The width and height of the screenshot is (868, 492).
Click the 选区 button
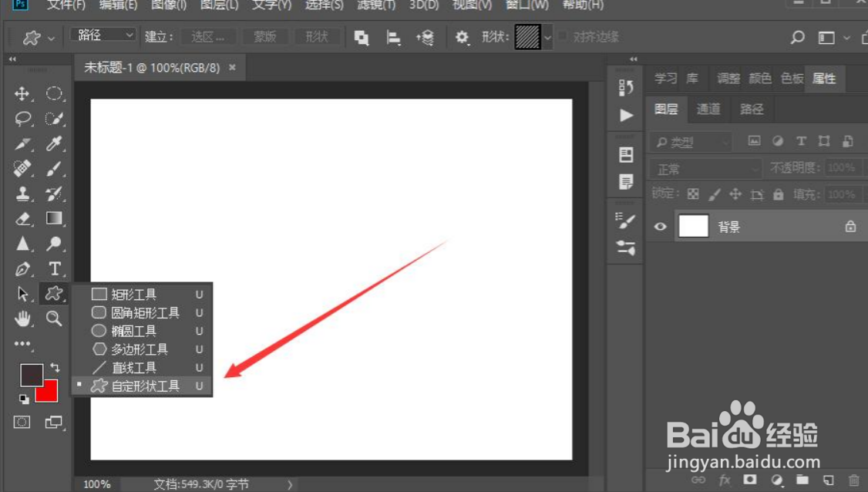pos(208,37)
